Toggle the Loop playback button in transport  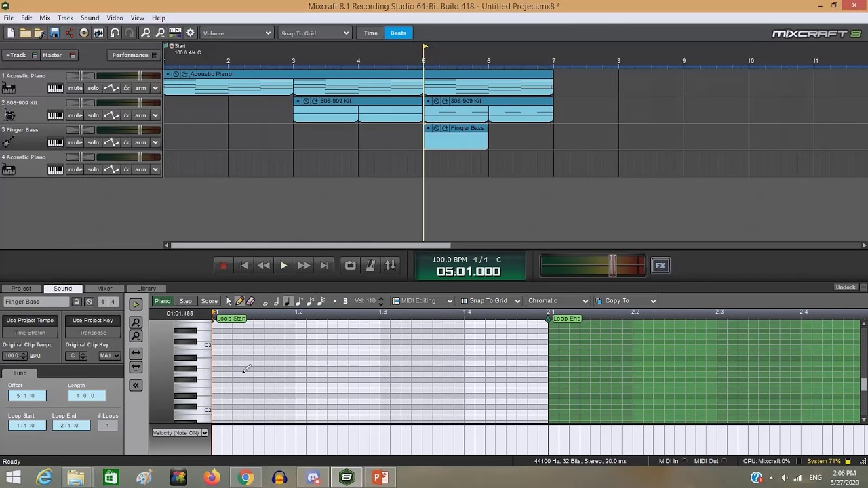click(351, 266)
